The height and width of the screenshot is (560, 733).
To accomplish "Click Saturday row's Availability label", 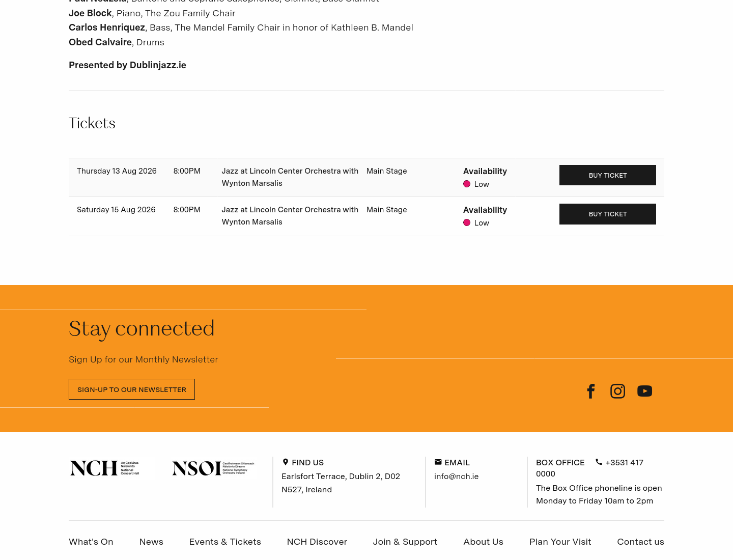I will pyautogui.click(x=485, y=210).
